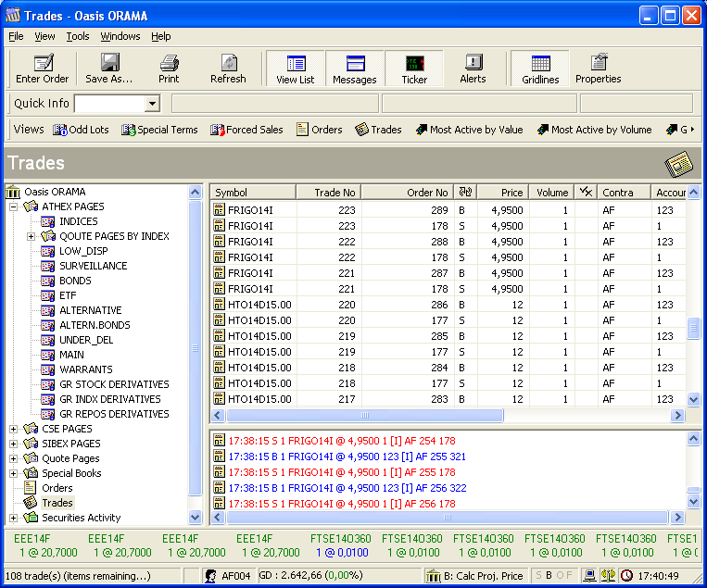Image resolution: width=707 pixels, height=588 pixels.
Task: Click the network computer status icon
Action: tap(589, 576)
